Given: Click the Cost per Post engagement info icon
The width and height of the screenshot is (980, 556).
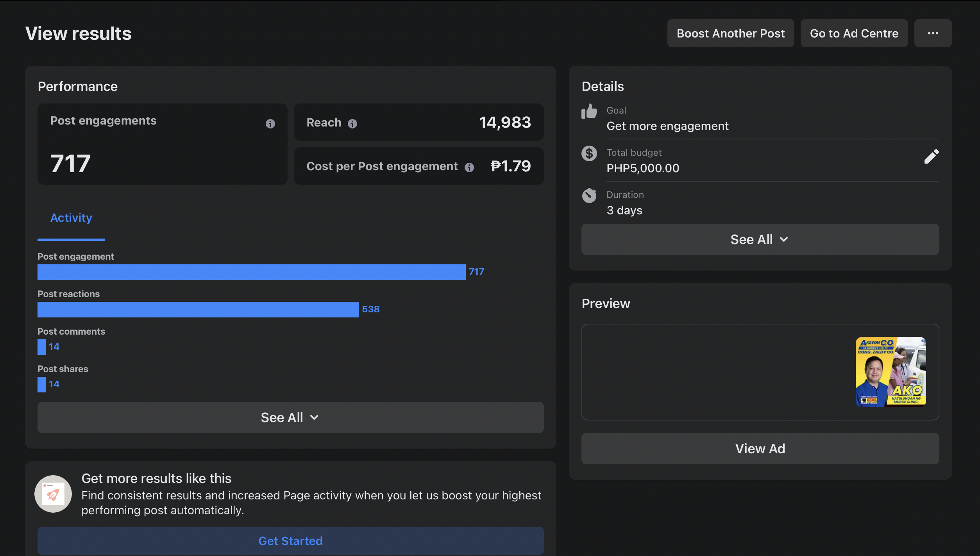Looking at the screenshot, I should point(469,168).
